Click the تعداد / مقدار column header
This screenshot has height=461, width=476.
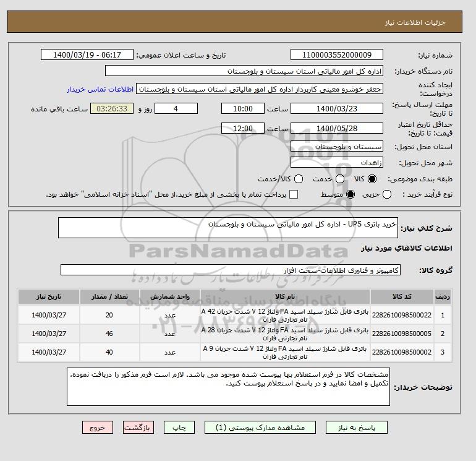pyautogui.click(x=109, y=296)
